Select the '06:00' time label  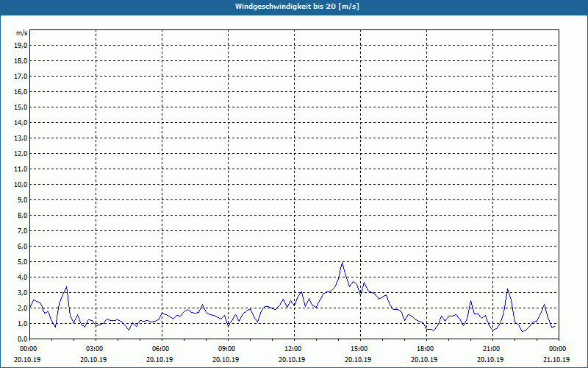(162, 349)
